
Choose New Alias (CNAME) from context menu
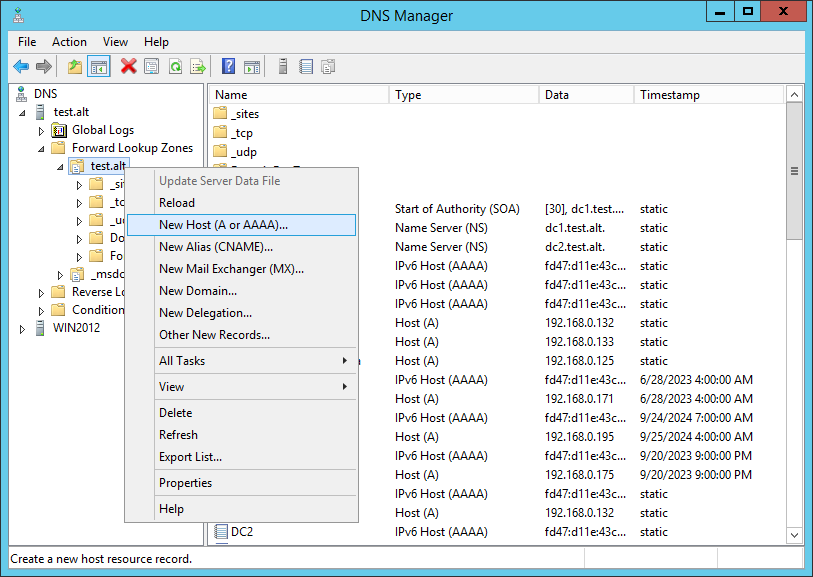point(215,247)
